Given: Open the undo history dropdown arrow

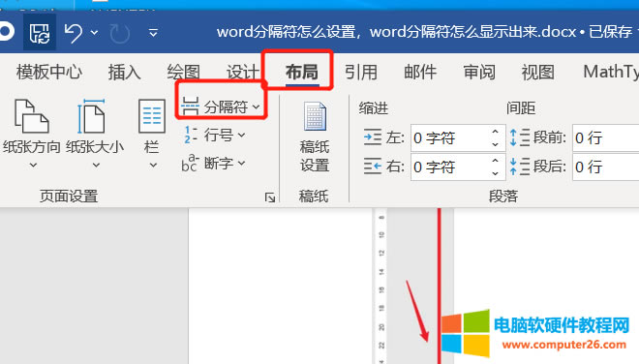Looking at the screenshot, I should 94,33.
